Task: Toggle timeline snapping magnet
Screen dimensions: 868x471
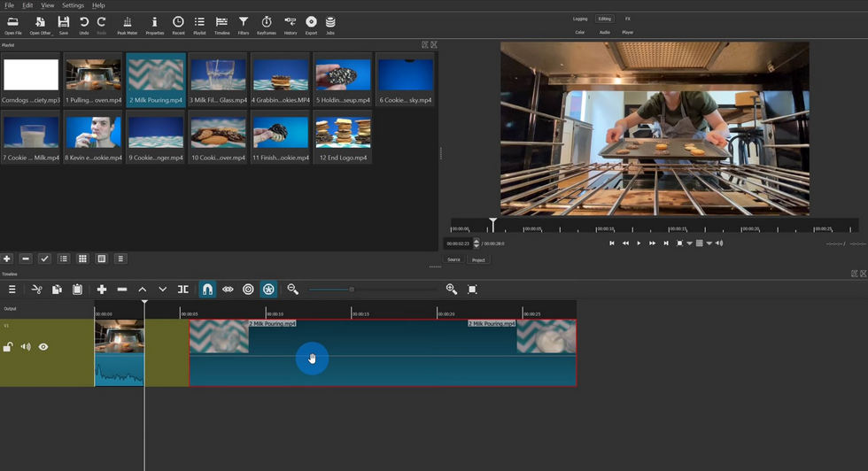Action: point(207,290)
